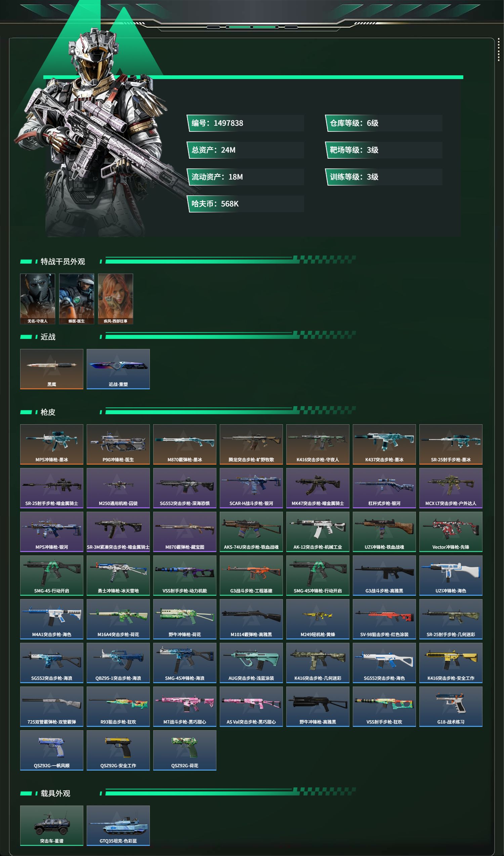Select the 蜂医-医生 operator skin thumbnail
The width and height of the screenshot is (504, 856).
click(x=76, y=299)
